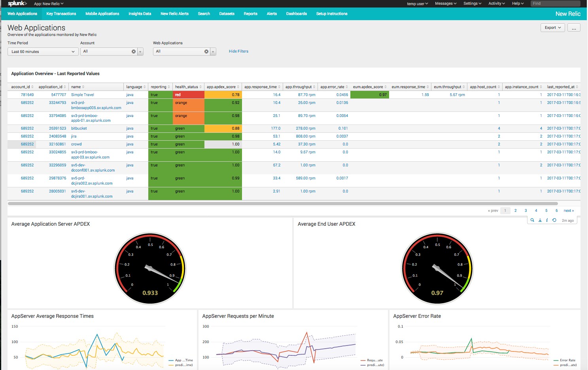
Task: Open the Insights Data tab
Action: 140,13
